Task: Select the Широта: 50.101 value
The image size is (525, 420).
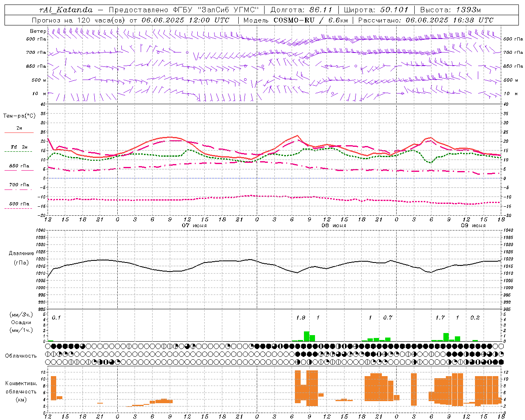Action: [x=376, y=10]
